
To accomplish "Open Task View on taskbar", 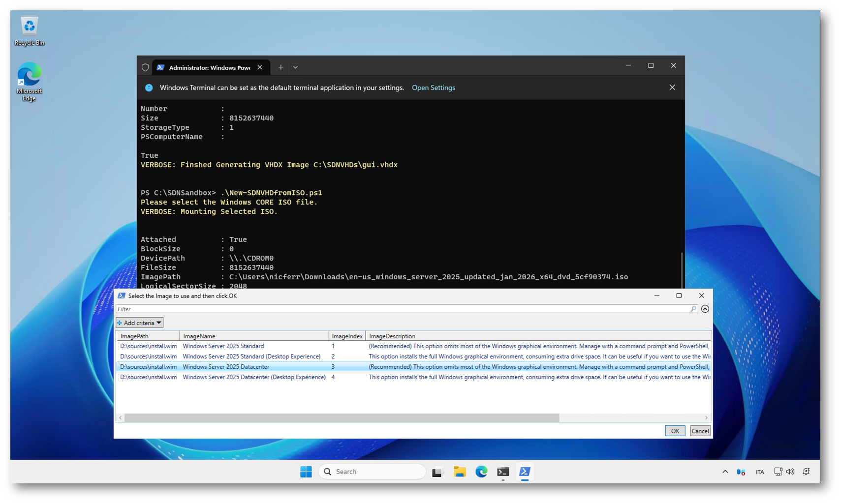I will (437, 472).
